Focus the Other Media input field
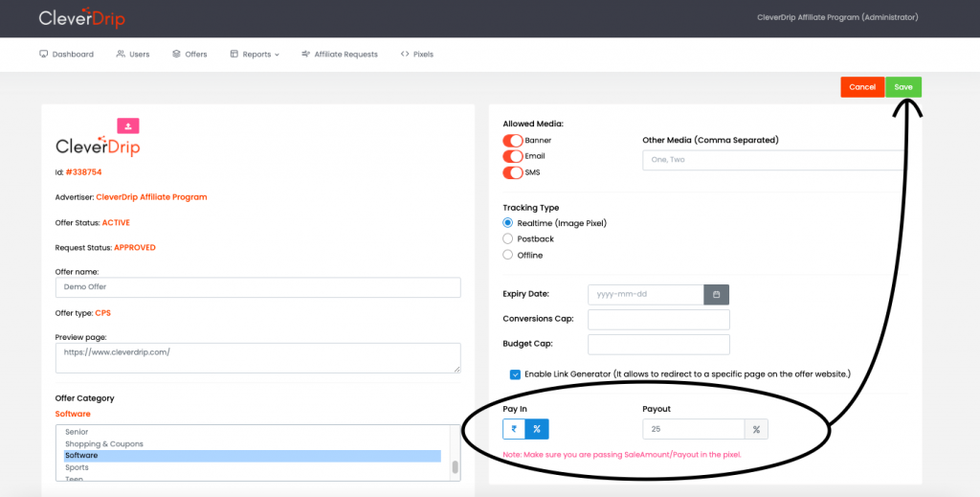 pos(773,159)
